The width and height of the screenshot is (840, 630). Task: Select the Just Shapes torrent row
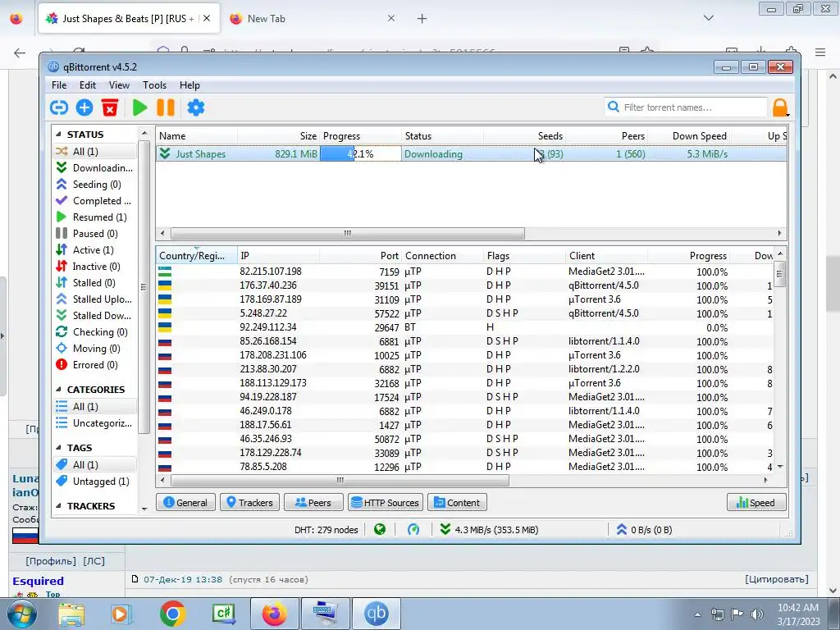(471, 153)
